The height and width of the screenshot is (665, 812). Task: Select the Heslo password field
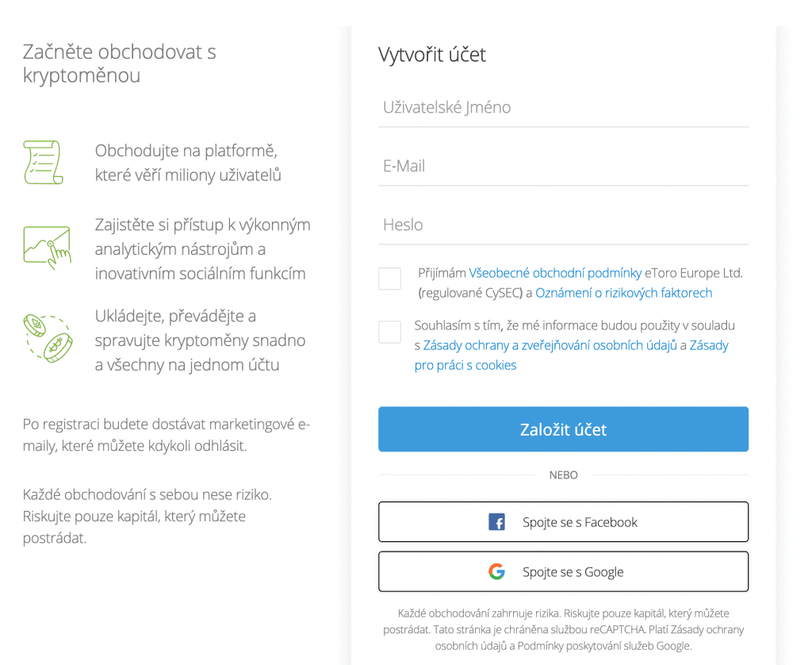click(x=563, y=225)
